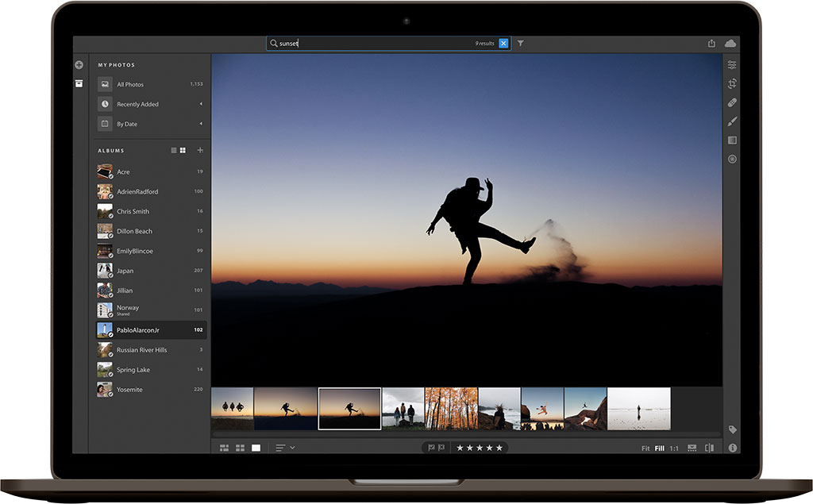Image resolution: width=813 pixels, height=504 pixels.
Task: Expand the Recently Added section
Action: (x=200, y=104)
